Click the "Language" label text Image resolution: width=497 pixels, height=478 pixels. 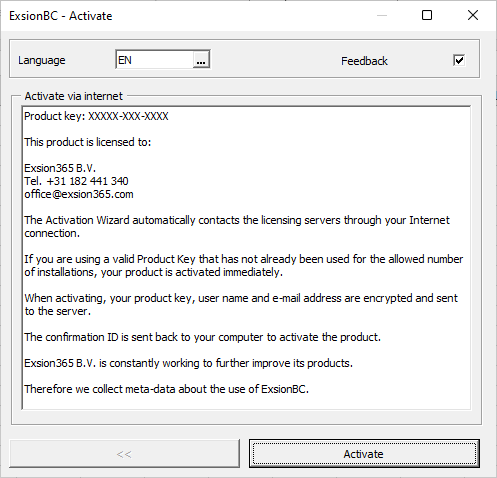[42, 60]
